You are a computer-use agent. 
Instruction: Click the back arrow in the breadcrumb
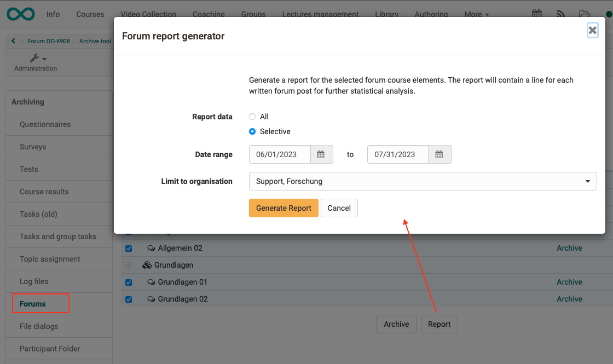coord(13,41)
